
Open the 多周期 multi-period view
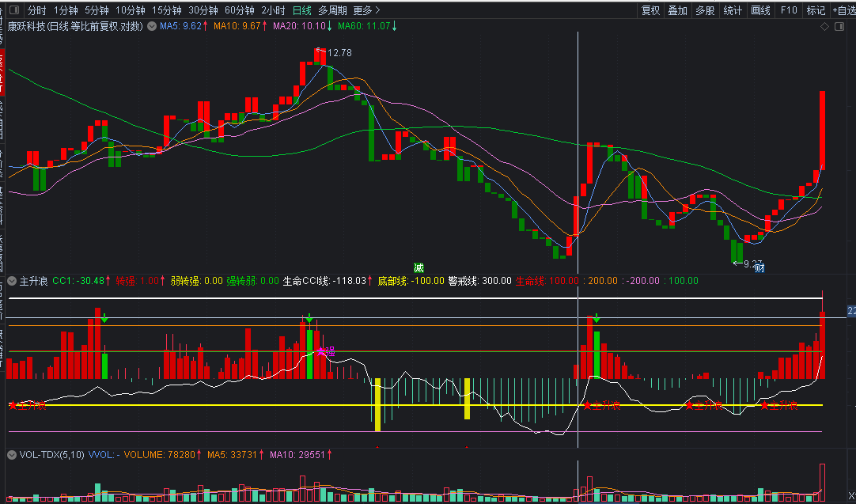332,10
